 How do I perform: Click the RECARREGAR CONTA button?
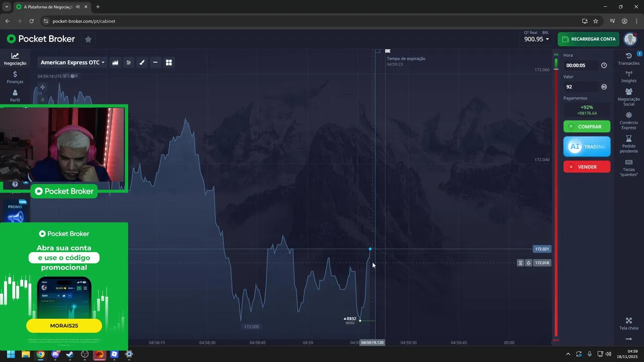(x=588, y=39)
